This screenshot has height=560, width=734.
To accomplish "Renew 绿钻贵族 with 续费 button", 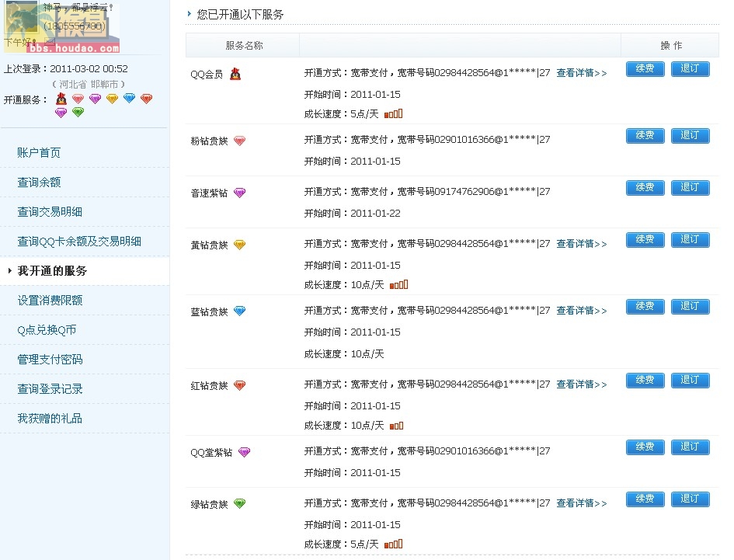I will [645, 499].
